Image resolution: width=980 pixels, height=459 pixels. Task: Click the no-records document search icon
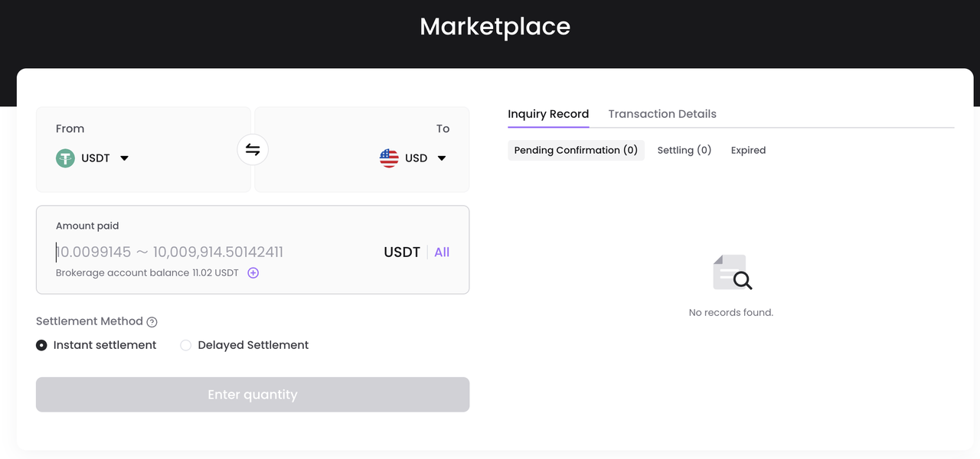click(732, 272)
